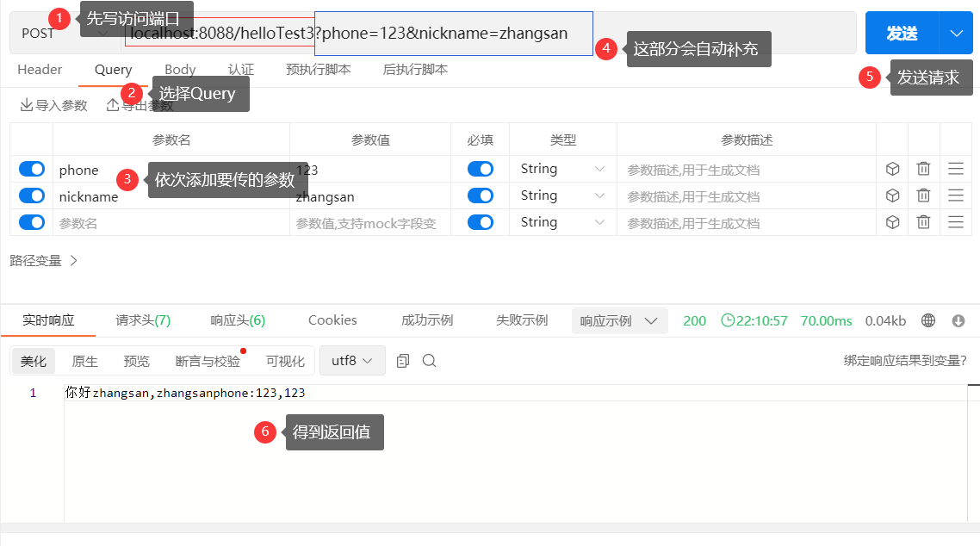This screenshot has width=980, height=546.
Task: Open the 成功示例 tab
Action: (x=427, y=320)
